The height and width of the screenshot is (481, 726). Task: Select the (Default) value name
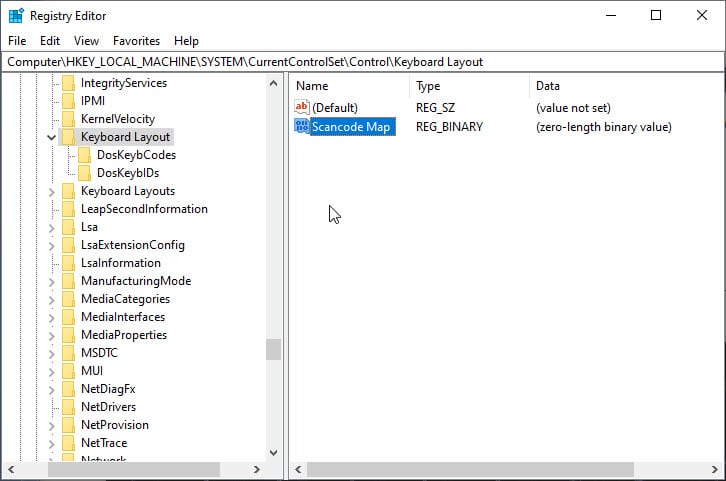(335, 108)
